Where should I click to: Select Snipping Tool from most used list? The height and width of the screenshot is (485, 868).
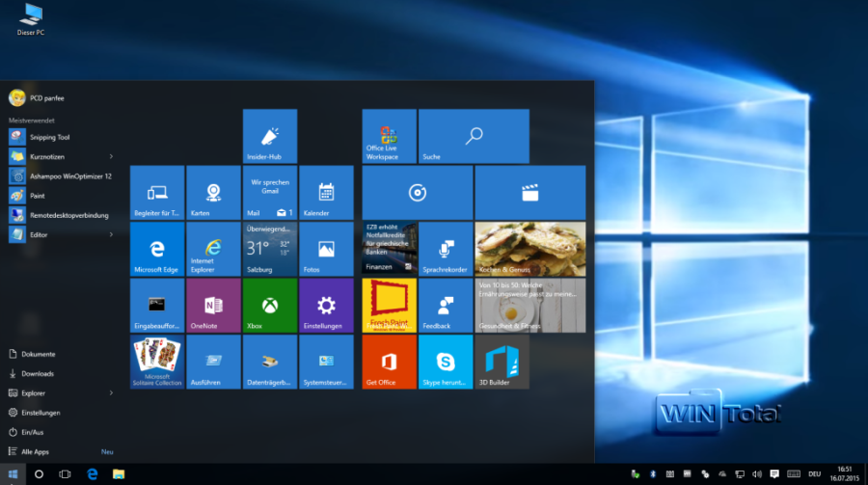point(49,137)
